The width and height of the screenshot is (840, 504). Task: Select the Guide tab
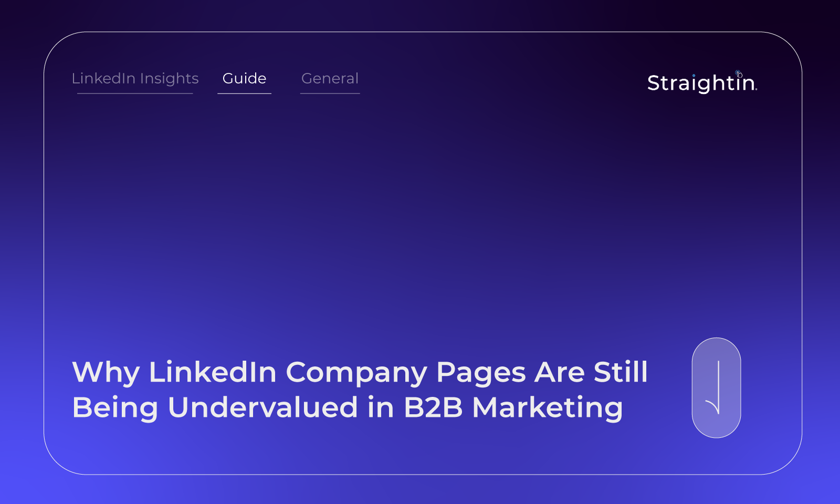(244, 78)
